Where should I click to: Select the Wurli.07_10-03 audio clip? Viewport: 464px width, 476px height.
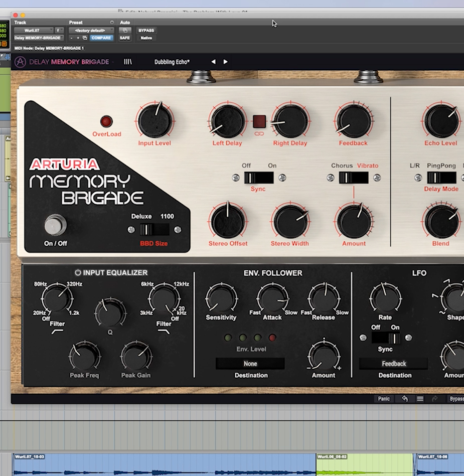(164, 464)
